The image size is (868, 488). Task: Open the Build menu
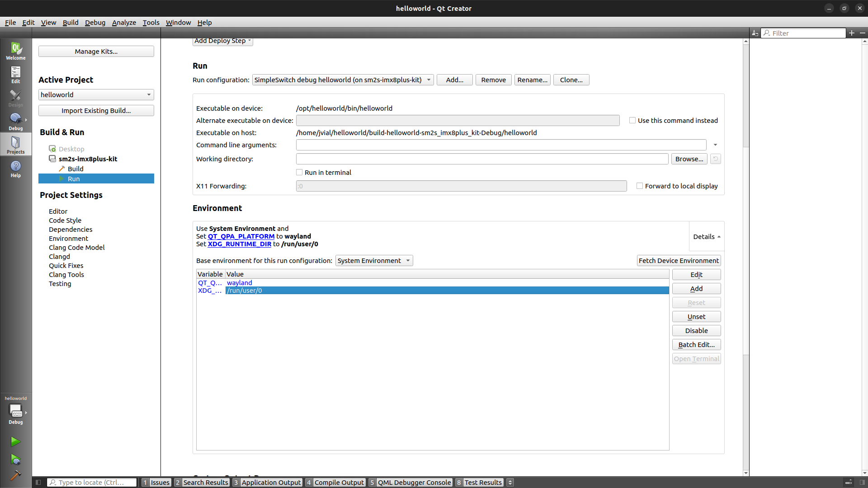[x=71, y=22]
